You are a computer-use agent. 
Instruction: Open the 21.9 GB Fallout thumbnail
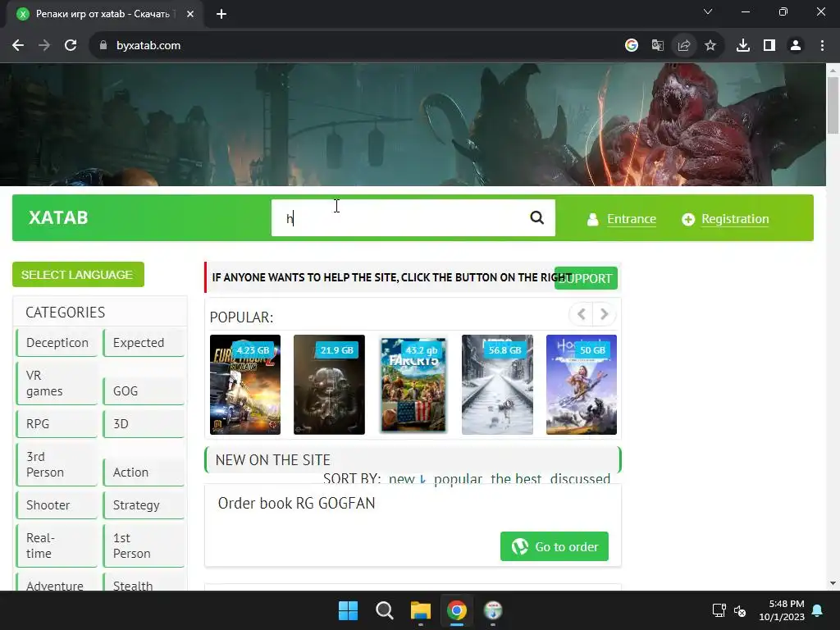329,385
